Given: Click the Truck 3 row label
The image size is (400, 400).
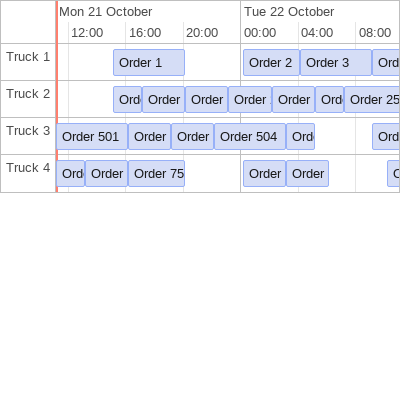Looking at the screenshot, I should pyautogui.click(x=28, y=131).
